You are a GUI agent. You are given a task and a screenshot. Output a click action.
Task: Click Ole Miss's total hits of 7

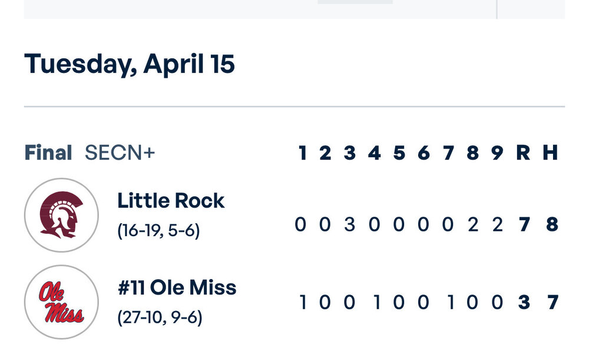pos(552,303)
